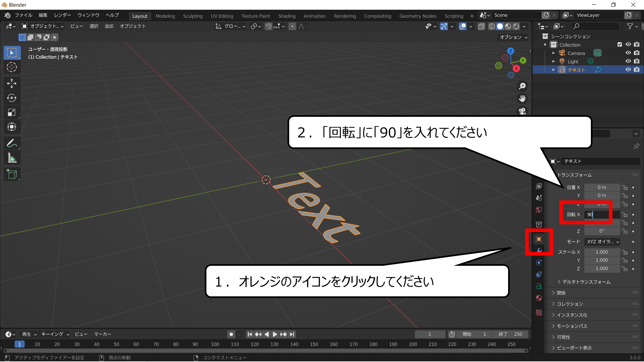Jump to the timeline end frame

coord(292,334)
